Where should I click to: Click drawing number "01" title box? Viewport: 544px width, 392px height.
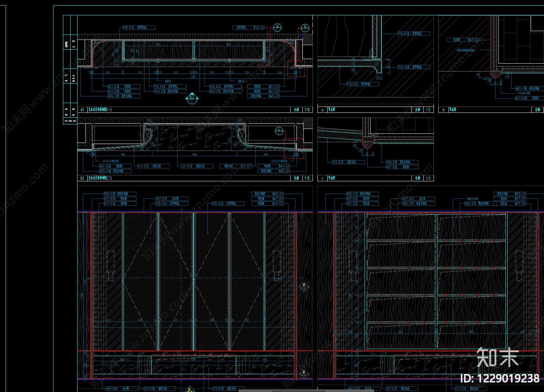pos(83,110)
